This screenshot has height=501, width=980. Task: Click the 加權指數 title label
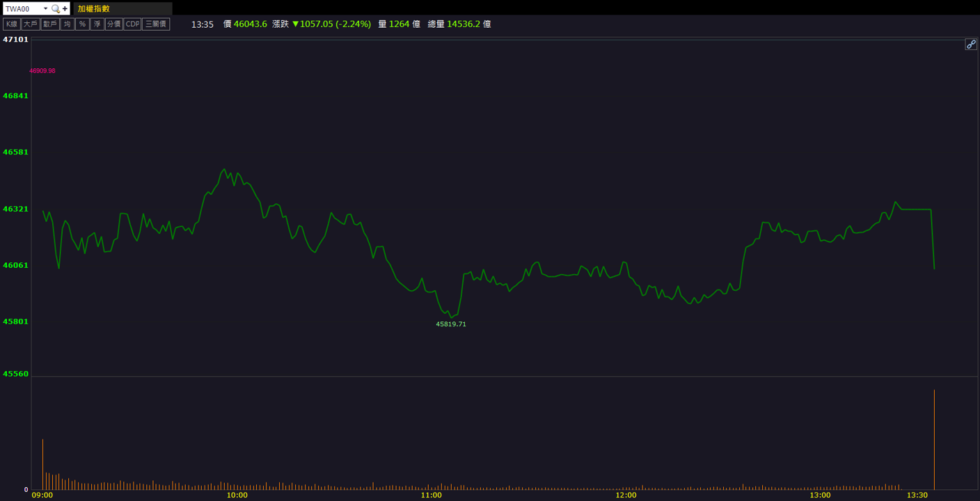click(x=94, y=8)
